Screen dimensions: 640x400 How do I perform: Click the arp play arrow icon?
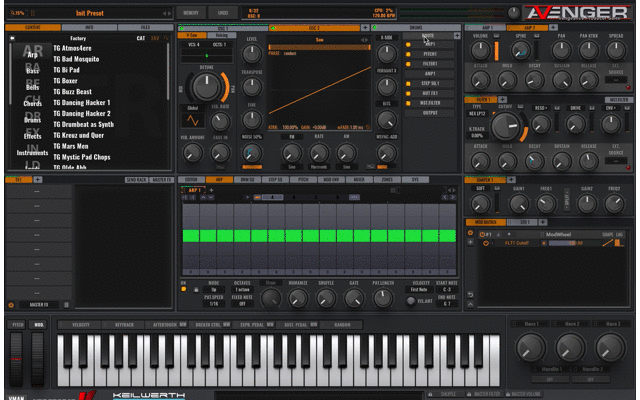coord(247,197)
